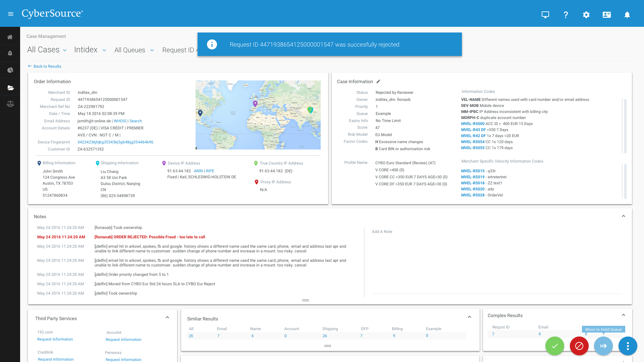Click the info icon in rejection notification
Image resolution: width=644 pixels, height=362 pixels.
tap(212, 44)
